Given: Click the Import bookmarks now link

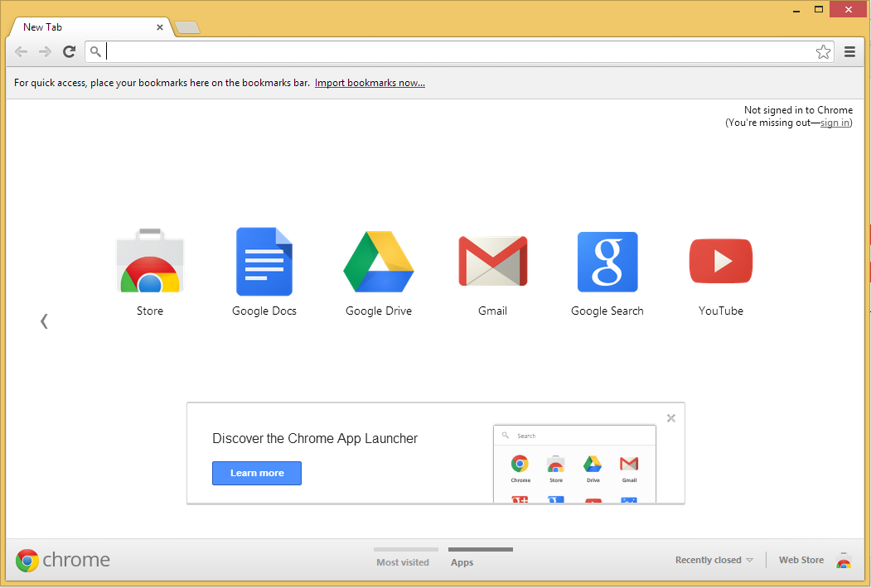Looking at the screenshot, I should pos(370,83).
